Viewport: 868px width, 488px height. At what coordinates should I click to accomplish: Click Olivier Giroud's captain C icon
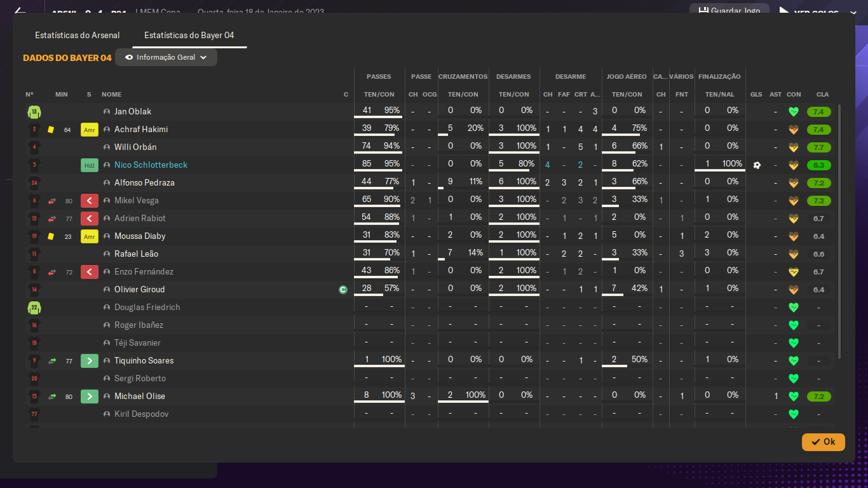tap(343, 290)
